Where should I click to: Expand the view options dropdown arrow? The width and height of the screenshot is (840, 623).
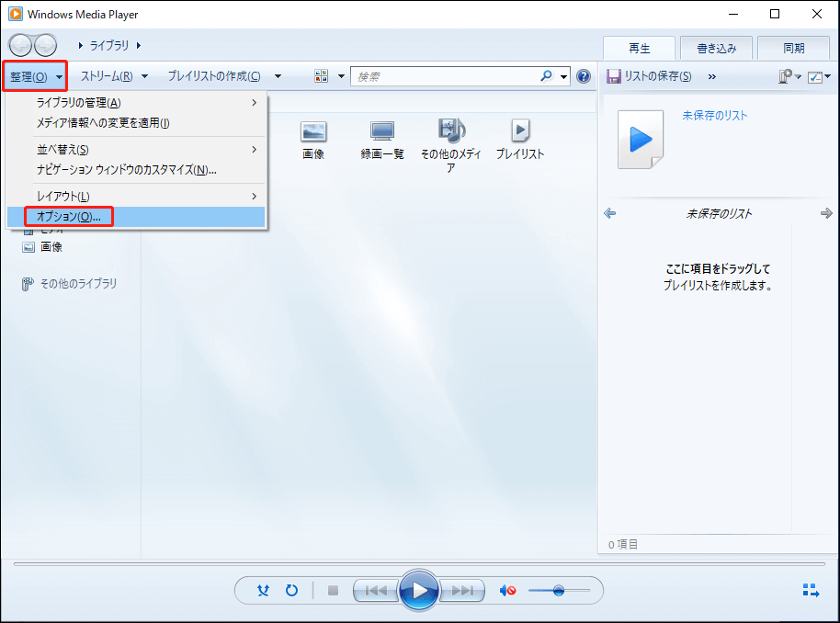pyautogui.click(x=341, y=76)
